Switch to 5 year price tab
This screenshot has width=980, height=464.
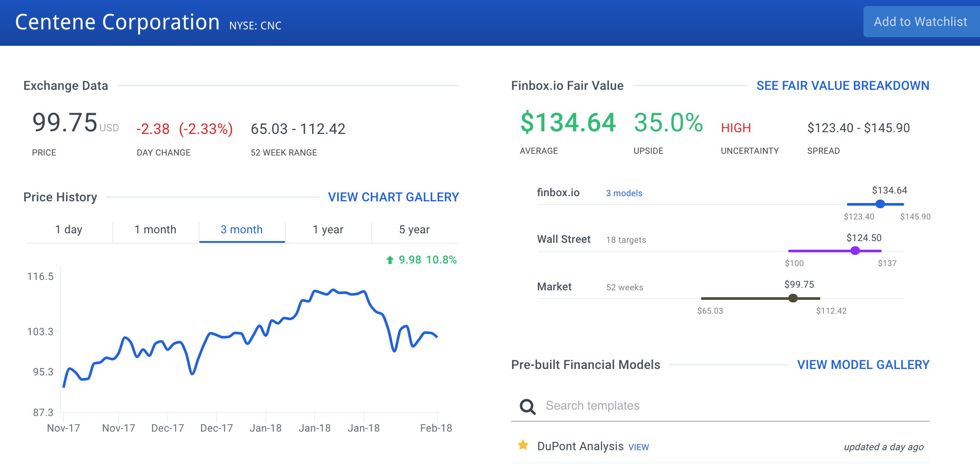pos(414,230)
